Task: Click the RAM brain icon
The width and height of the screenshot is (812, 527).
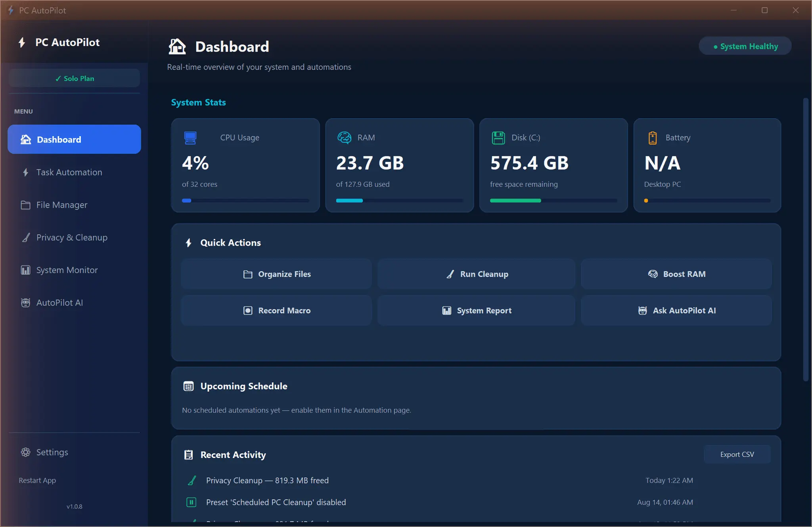Action: point(344,138)
